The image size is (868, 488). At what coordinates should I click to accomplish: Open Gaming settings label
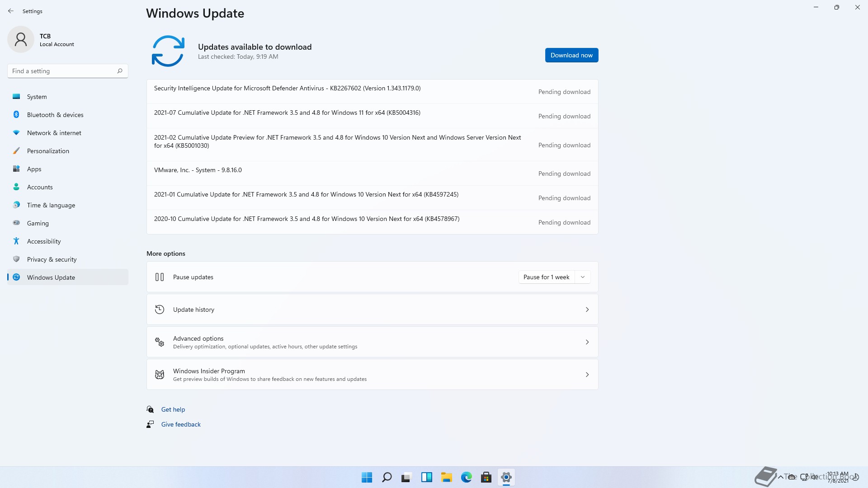(38, 223)
